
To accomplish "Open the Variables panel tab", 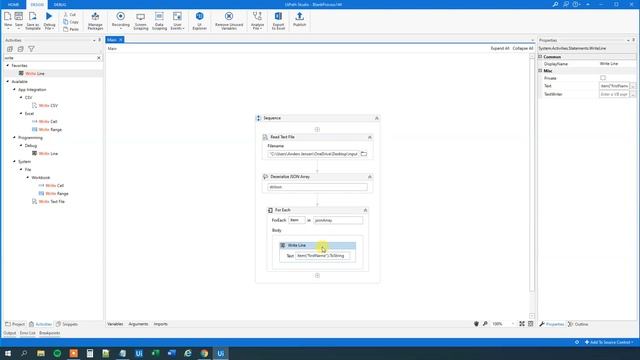I will tap(115, 324).
